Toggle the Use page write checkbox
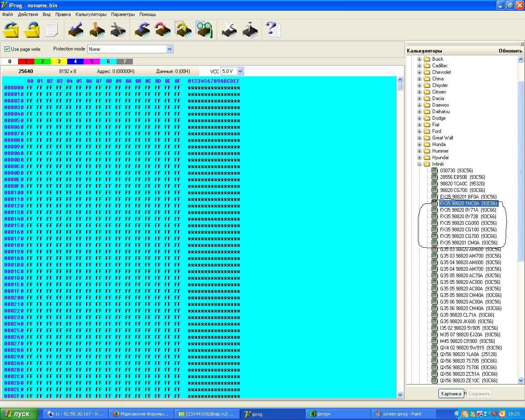Viewport: 525px width, 420px height. pyautogui.click(x=7, y=49)
